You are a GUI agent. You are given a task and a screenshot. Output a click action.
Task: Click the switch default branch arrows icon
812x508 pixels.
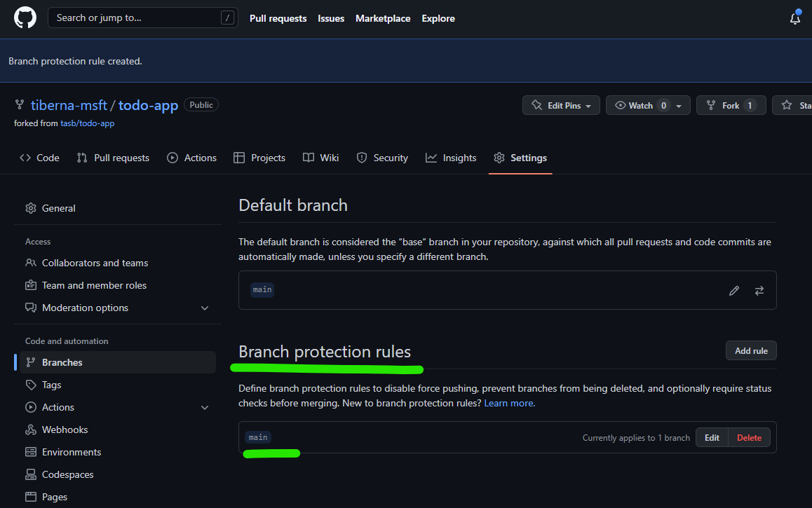point(759,290)
